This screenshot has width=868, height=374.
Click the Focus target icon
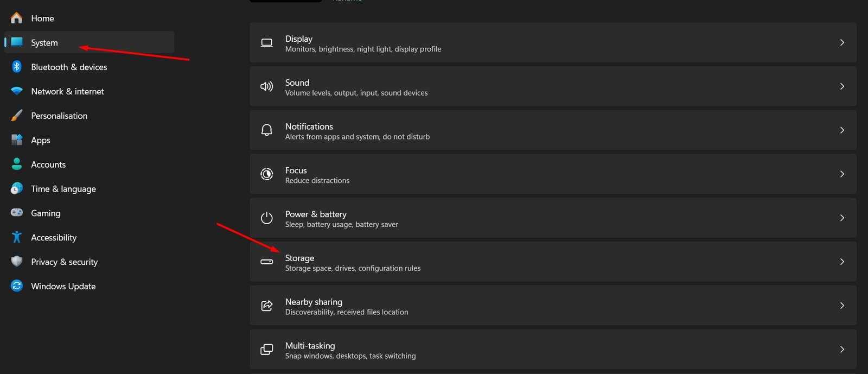coord(267,174)
